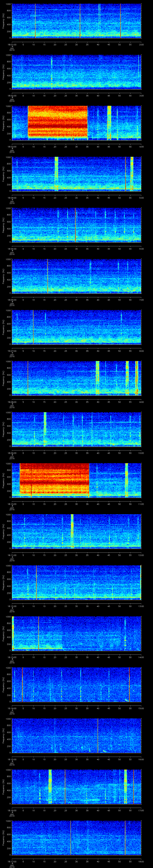Select the large red noise block in the 18:10 spectrogram
The height and width of the screenshot is (868, 153).
(x=55, y=478)
